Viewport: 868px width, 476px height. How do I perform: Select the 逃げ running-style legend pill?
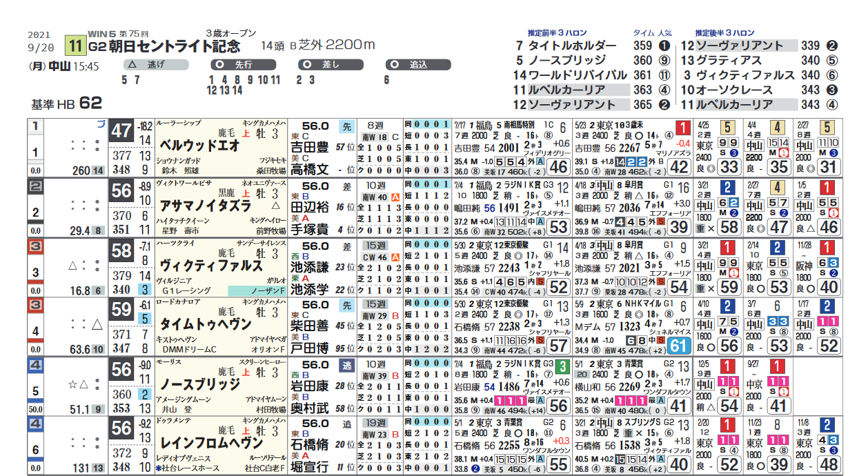point(156,65)
